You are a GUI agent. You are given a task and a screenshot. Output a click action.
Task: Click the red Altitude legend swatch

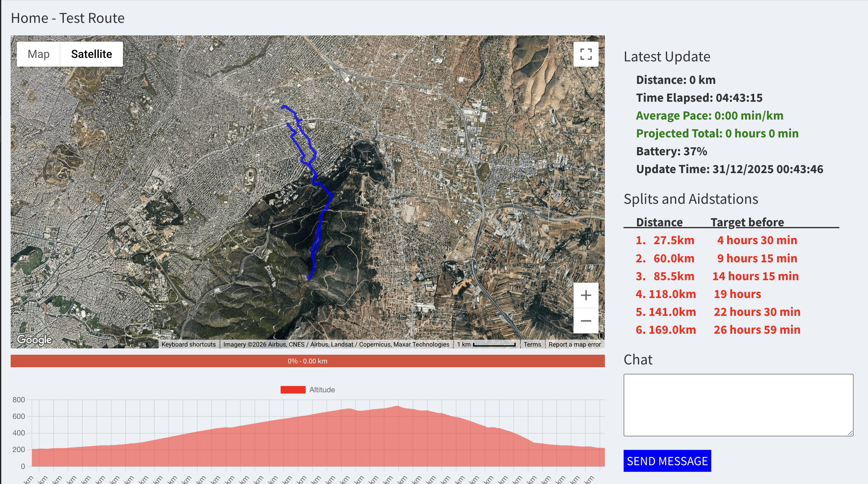point(293,390)
